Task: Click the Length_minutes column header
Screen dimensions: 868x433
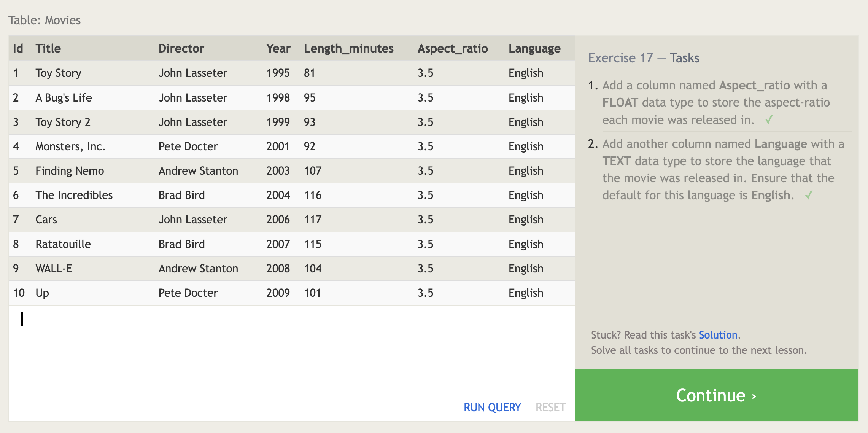Action: click(348, 48)
